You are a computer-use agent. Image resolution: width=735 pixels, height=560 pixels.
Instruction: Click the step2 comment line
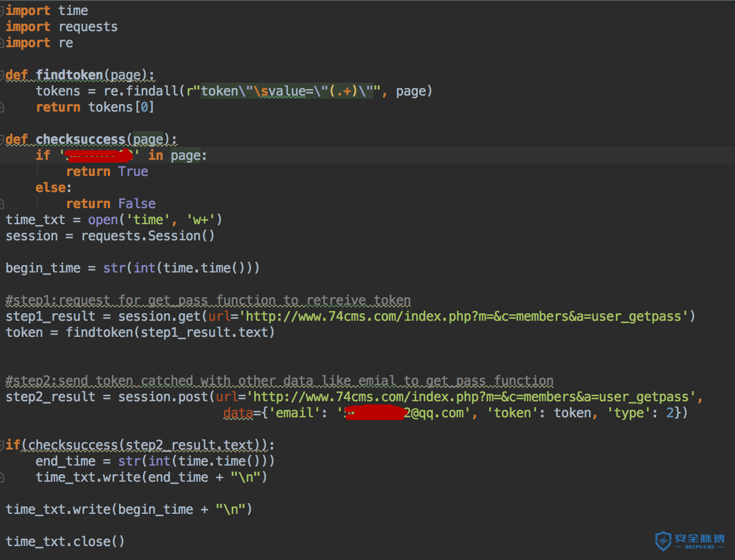[279, 381]
